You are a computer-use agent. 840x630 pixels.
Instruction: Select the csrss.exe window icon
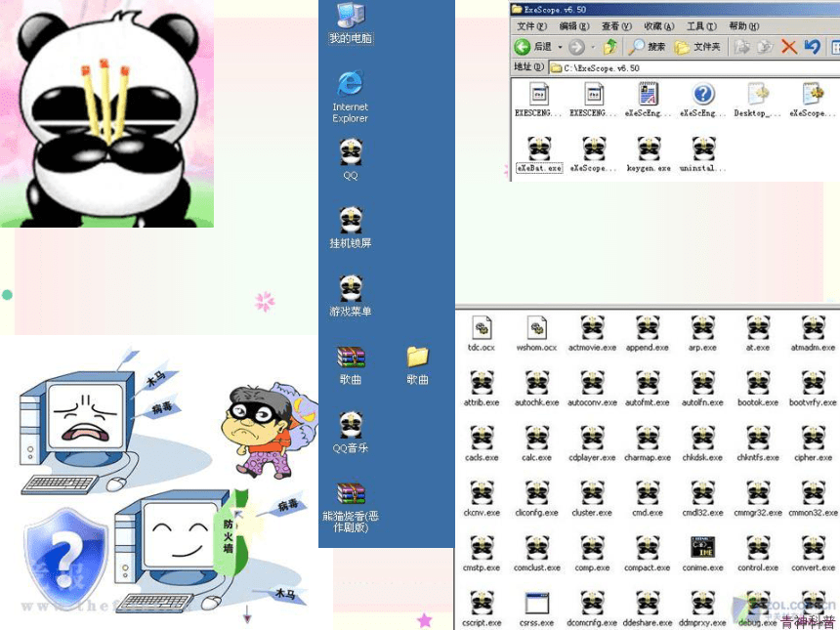(537, 609)
